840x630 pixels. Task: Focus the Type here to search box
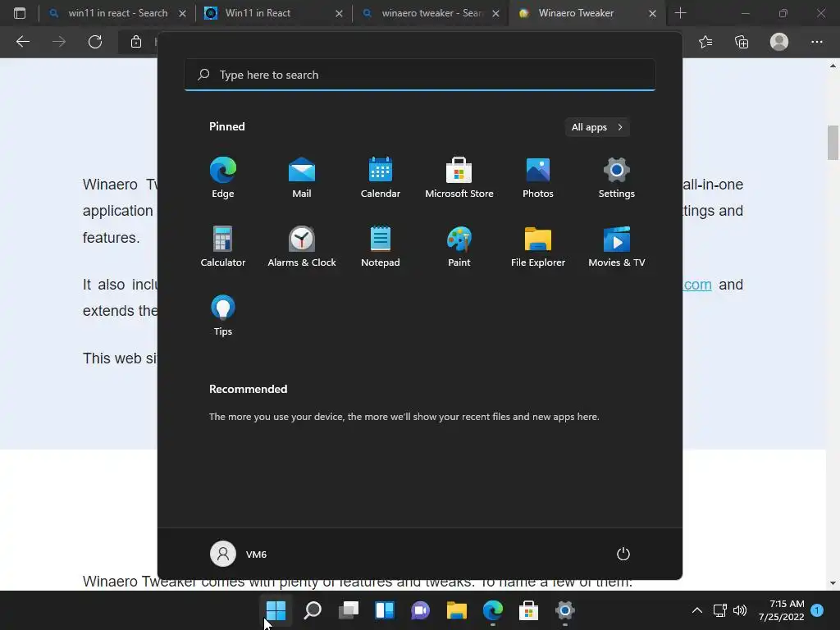click(420, 75)
